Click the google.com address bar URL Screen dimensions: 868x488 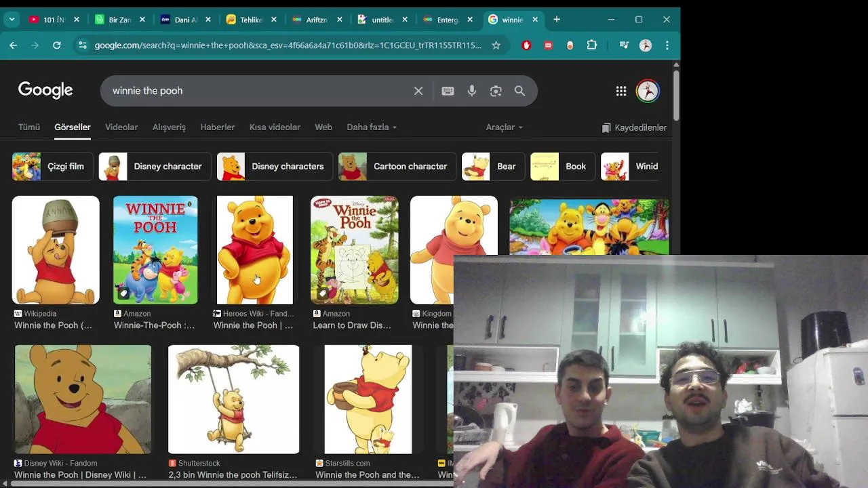(x=288, y=45)
